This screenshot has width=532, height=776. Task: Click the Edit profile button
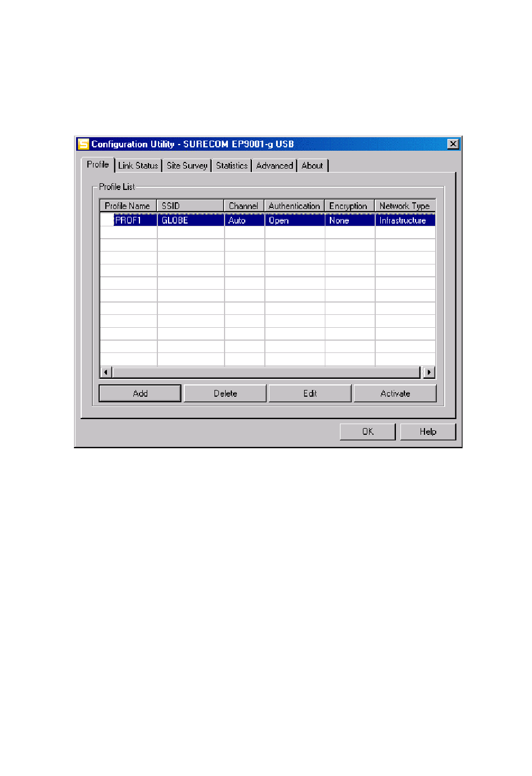tap(310, 393)
